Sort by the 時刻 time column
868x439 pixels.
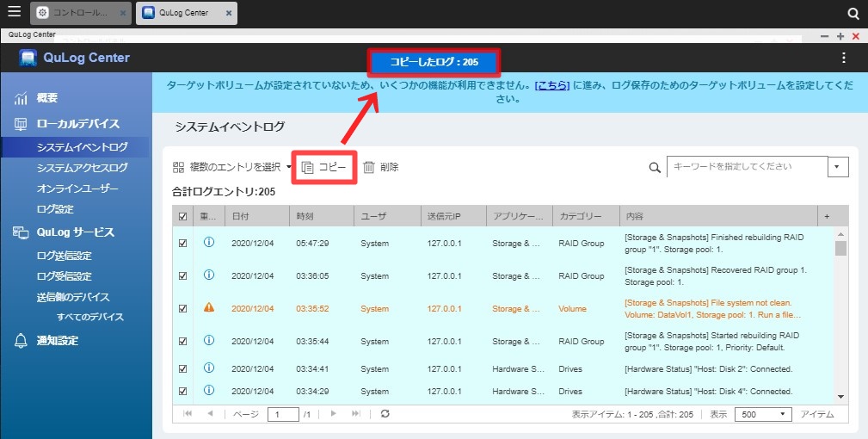tap(322, 216)
